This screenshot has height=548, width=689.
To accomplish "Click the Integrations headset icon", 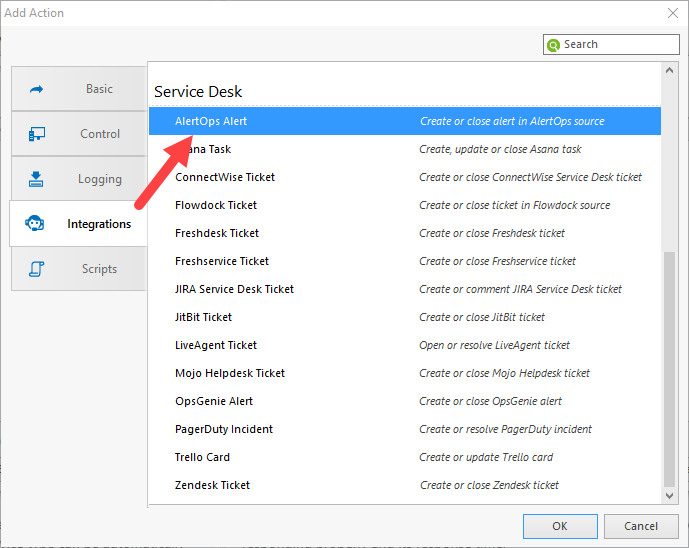I will [34, 223].
